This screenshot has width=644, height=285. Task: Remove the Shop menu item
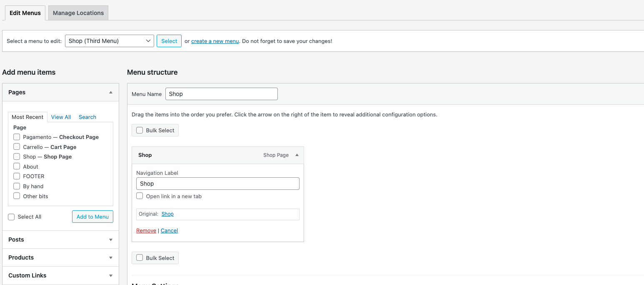[x=146, y=230]
